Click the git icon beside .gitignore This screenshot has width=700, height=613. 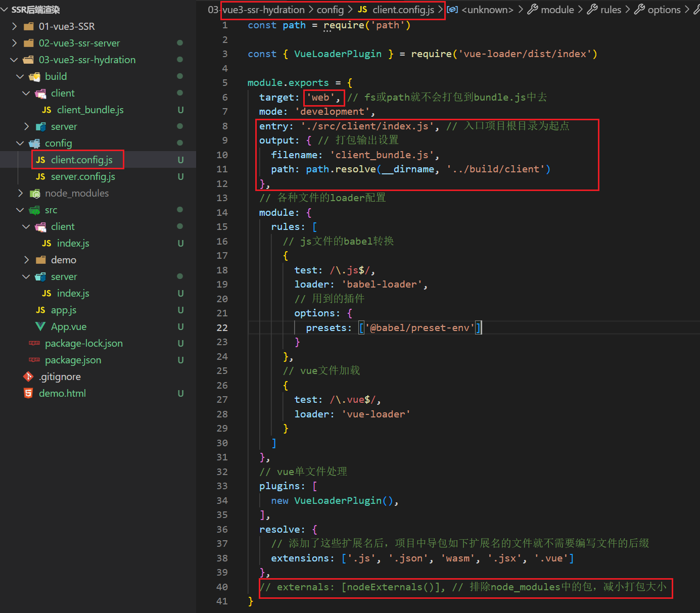[28, 376]
